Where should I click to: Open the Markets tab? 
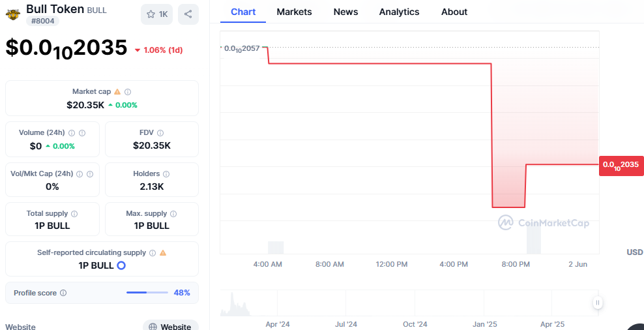pyautogui.click(x=294, y=12)
